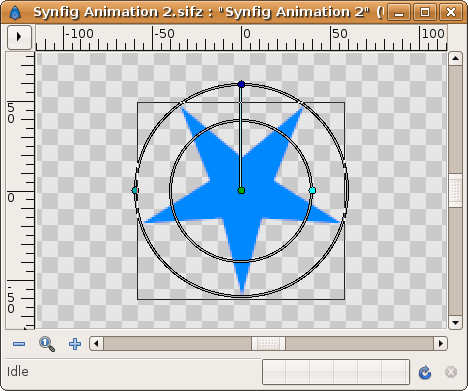Screen dimensions: 468x391
Task: Select the teal outer radius handle
Action: click(x=135, y=190)
